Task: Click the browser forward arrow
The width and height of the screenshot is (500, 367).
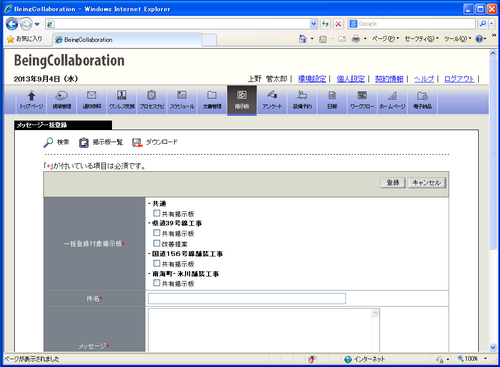Action: (26, 24)
